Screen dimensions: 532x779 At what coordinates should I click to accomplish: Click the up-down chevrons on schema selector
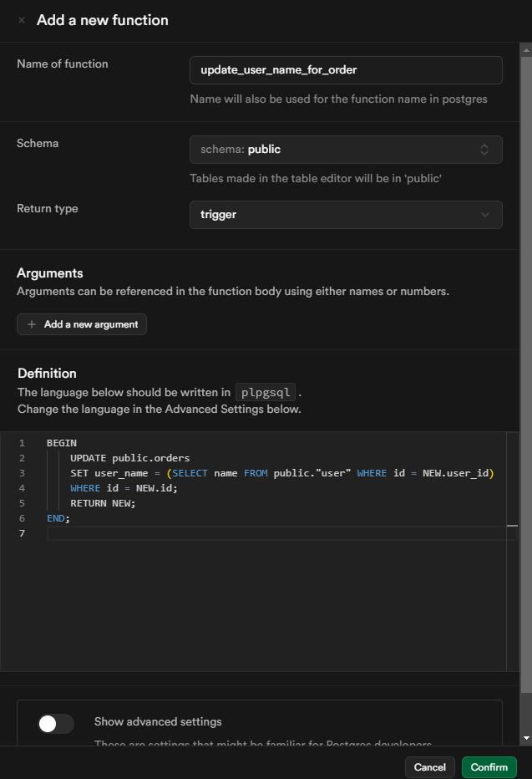484,148
